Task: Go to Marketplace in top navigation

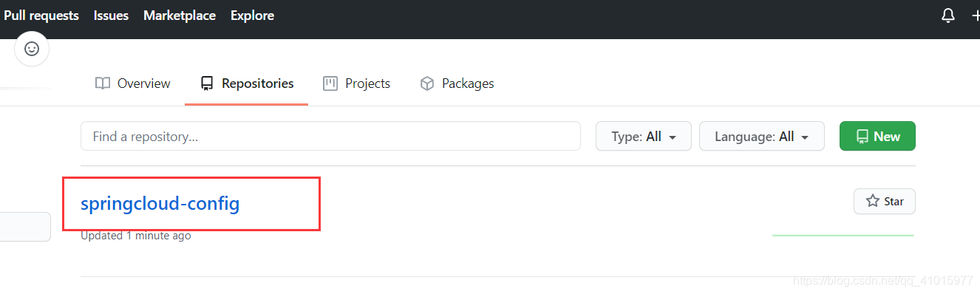Action: point(180,16)
